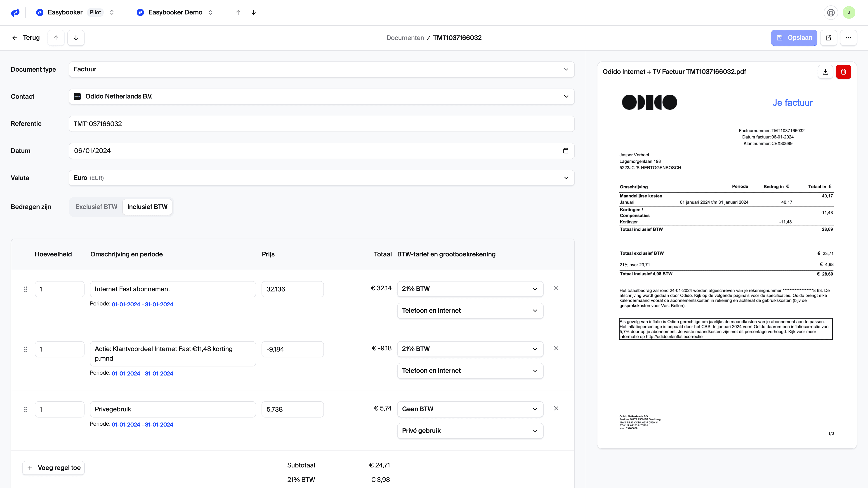Viewport: 868px width, 488px height.
Task: Click Voeg regel toe button
Action: pyautogui.click(x=54, y=468)
